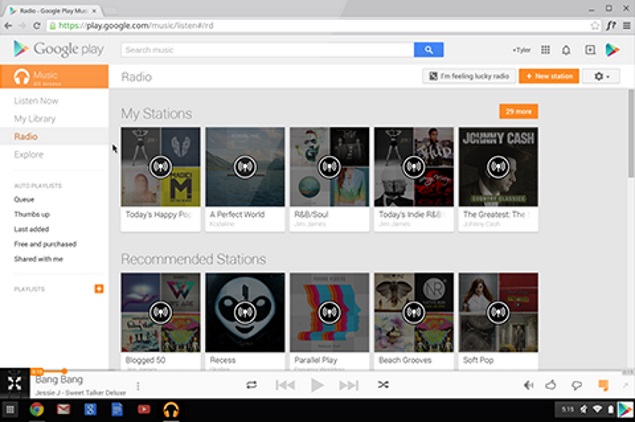635x422 pixels.
Task: Play the Blogged 50 station
Action: pyautogui.click(x=160, y=312)
